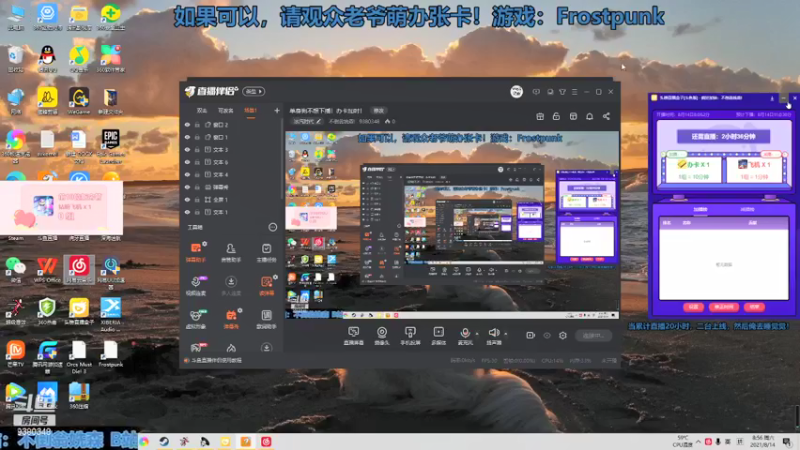Open the orange picture-wall tool in the toolbox

[266, 286]
